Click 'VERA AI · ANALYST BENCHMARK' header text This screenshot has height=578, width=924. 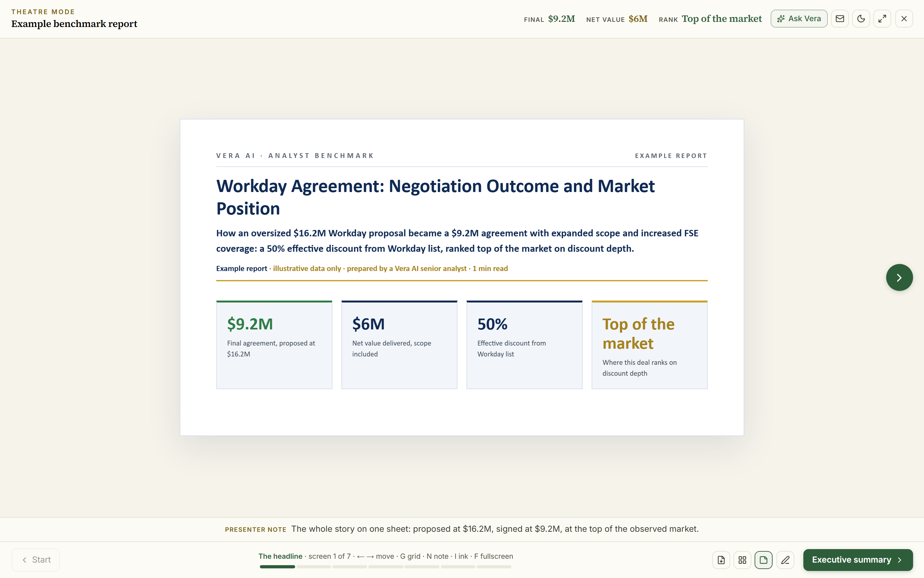[x=295, y=156]
